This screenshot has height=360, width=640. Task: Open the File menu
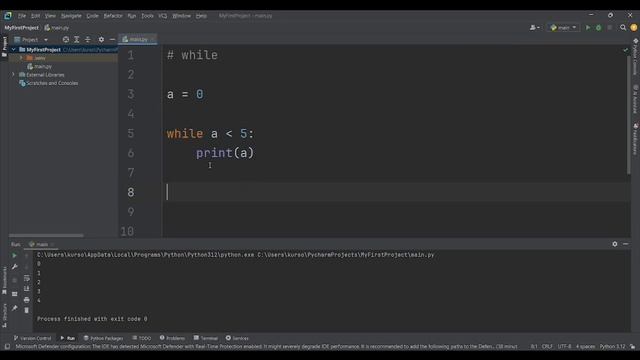(x=22, y=16)
